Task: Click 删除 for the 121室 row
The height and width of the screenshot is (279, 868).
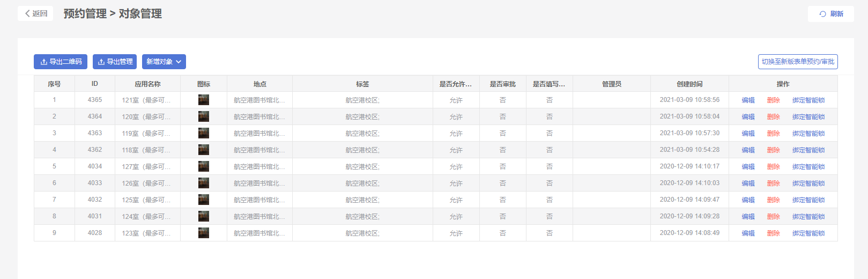Action: click(x=773, y=100)
